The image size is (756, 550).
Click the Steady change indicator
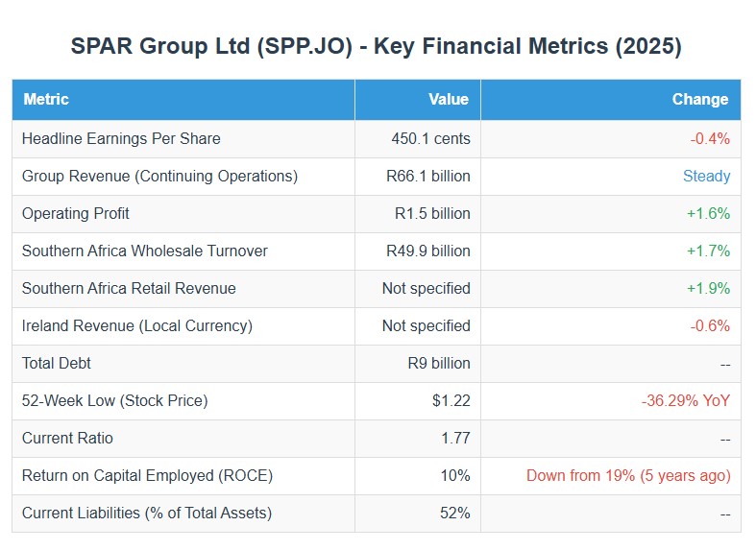[706, 176]
